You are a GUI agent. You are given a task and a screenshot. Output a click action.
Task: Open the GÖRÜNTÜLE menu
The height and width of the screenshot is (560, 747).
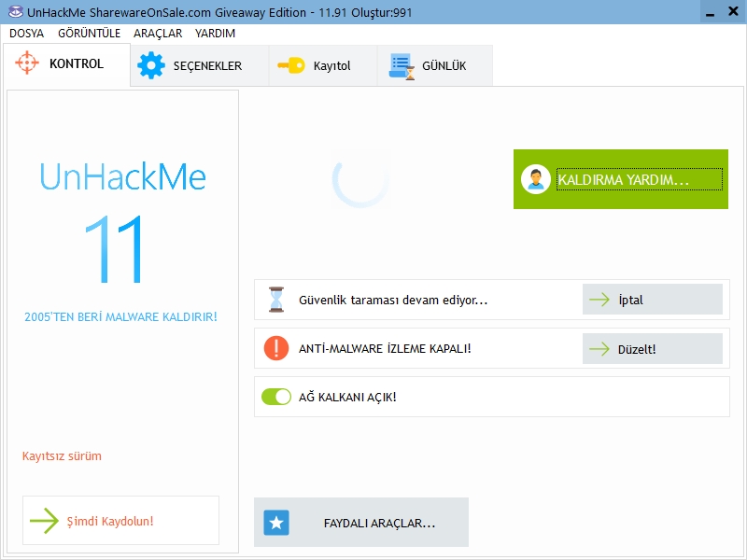89,34
